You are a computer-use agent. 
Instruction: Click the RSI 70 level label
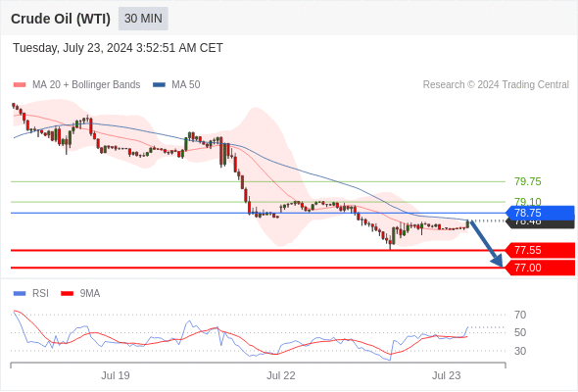pyautogui.click(x=520, y=315)
